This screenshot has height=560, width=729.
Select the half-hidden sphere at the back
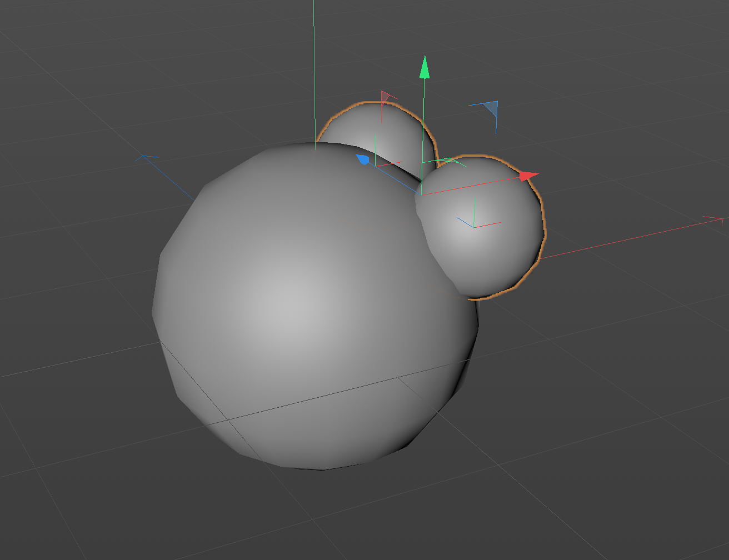point(383,133)
